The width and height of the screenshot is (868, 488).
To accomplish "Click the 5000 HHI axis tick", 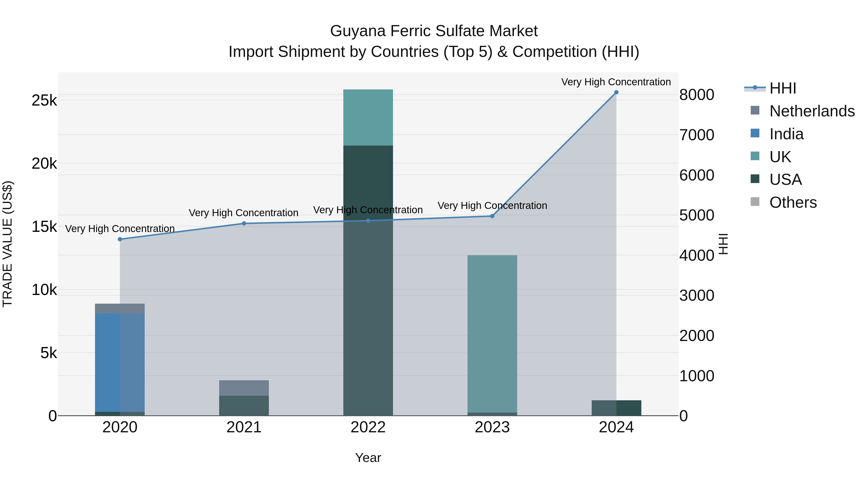I will (x=697, y=215).
